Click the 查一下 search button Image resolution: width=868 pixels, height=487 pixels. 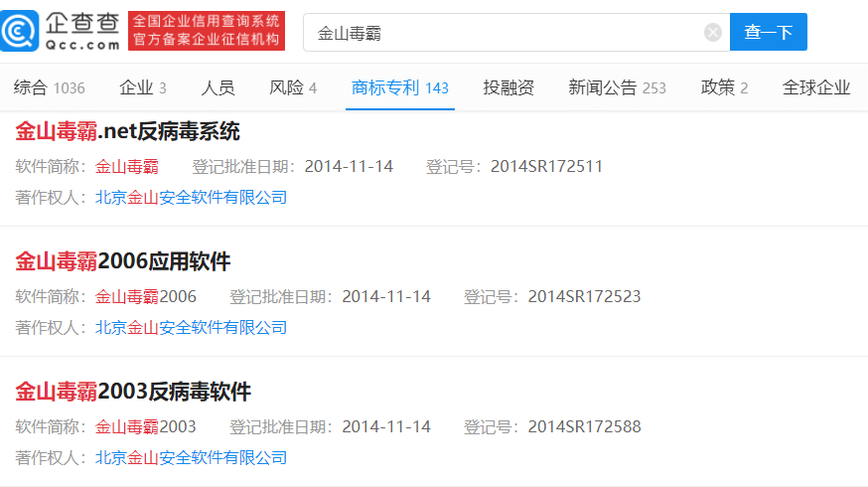768,33
